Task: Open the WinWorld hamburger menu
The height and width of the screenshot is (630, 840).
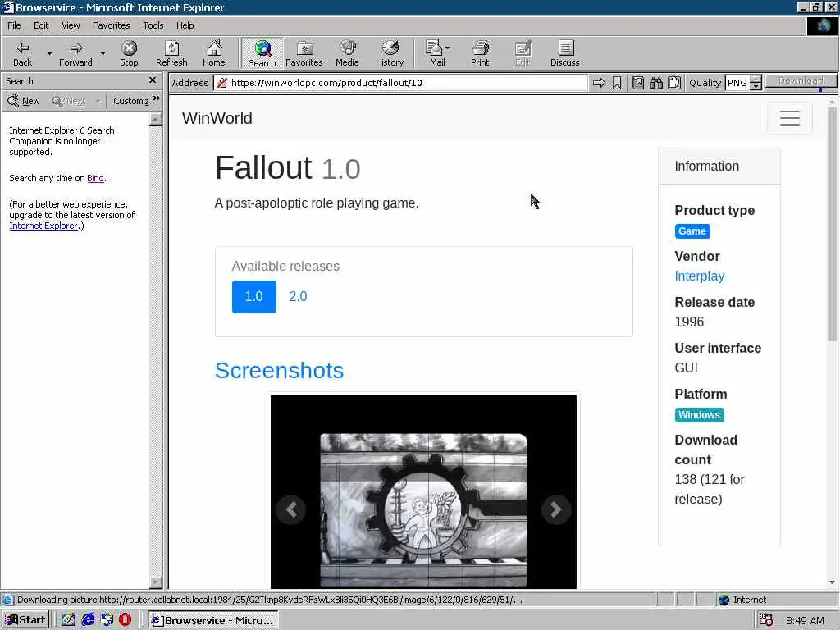Action: tap(790, 118)
